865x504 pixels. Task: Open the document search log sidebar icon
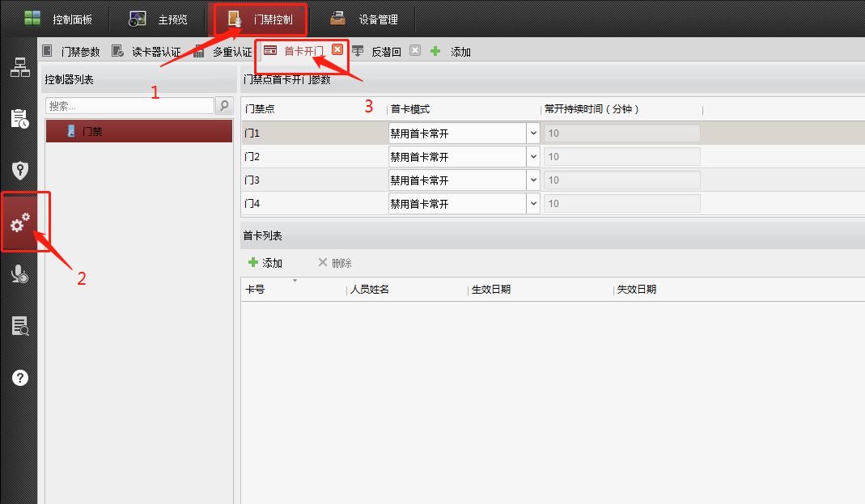point(19,326)
